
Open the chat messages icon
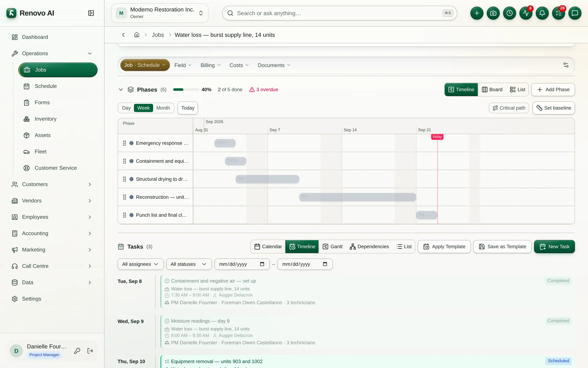point(575,13)
